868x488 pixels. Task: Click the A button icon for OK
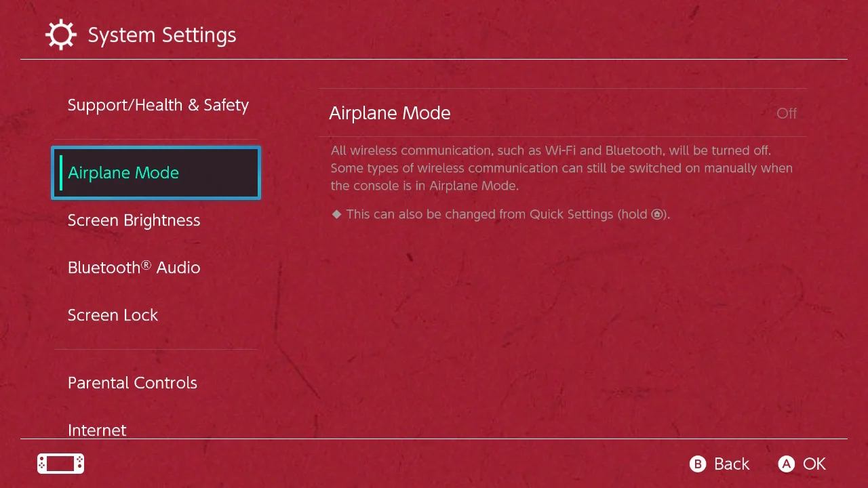point(786,464)
